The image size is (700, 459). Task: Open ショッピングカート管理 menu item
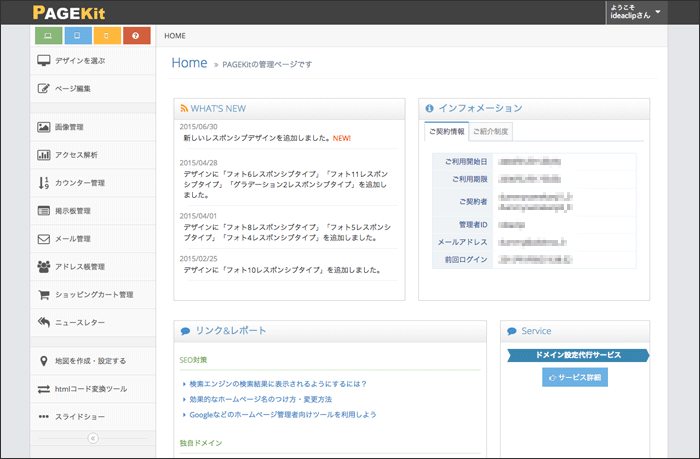coord(93,295)
